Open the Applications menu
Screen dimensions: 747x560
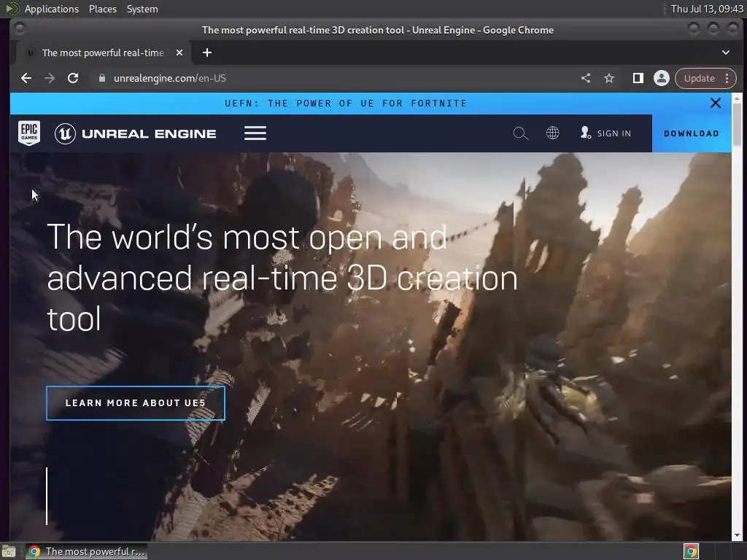click(x=52, y=9)
